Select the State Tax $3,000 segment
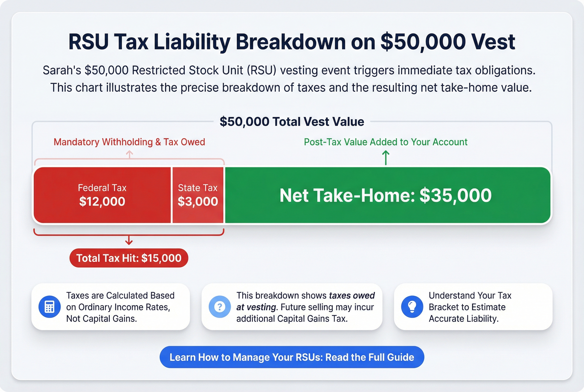This screenshot has height=392, width=584. tap(198, 195)
